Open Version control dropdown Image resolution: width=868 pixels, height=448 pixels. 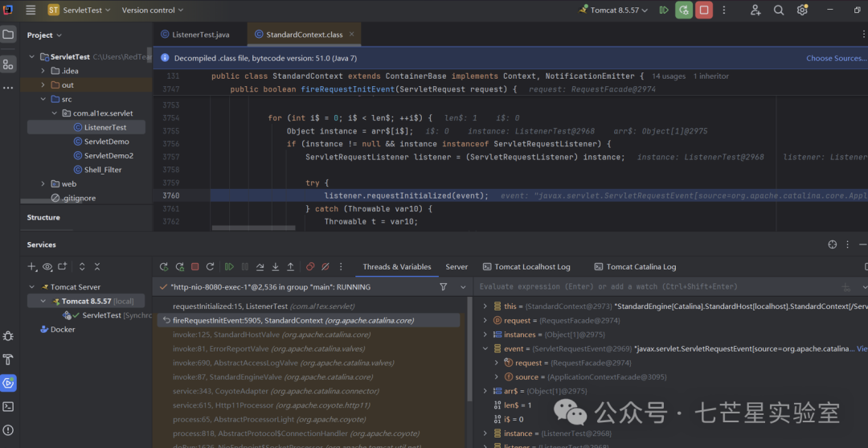tap(152, 10)
